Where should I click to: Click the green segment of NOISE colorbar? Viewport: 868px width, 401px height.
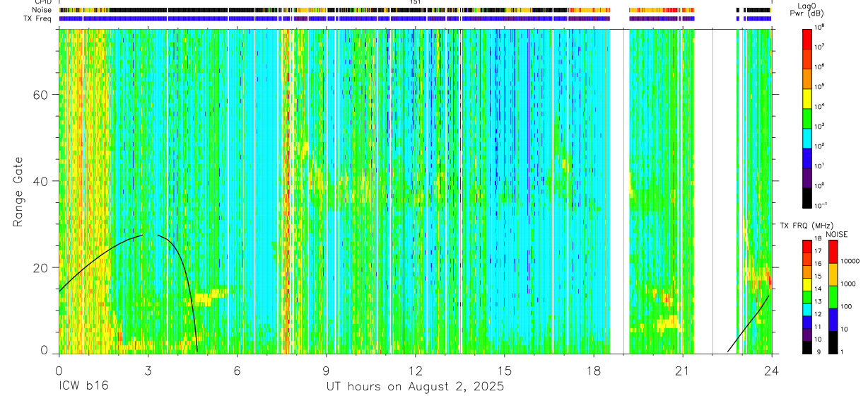833,297
